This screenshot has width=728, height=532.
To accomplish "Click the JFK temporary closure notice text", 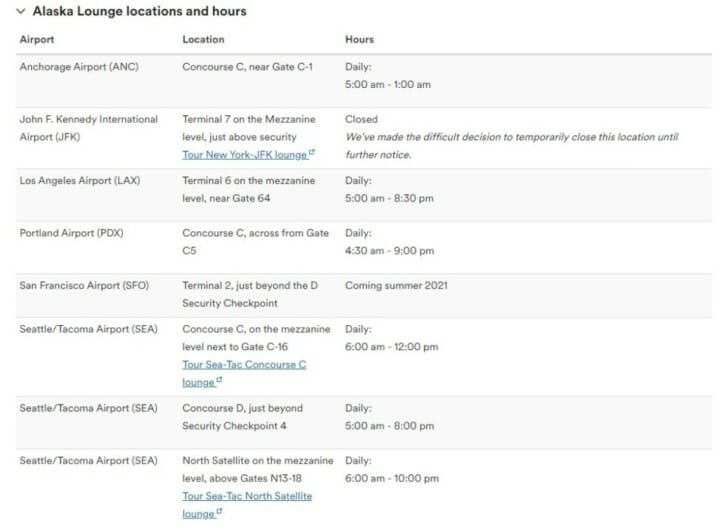I will pyautogui.click(x=511, y=146).
